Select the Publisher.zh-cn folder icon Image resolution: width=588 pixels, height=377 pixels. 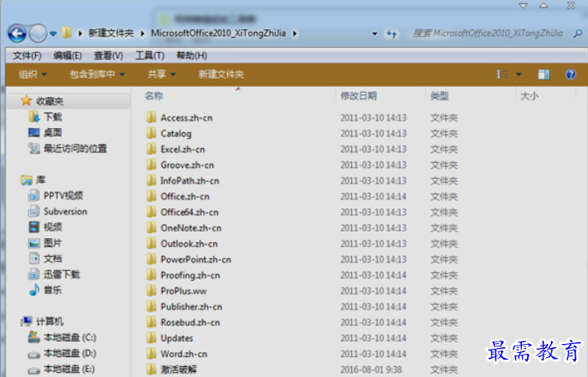click(151, 307)
